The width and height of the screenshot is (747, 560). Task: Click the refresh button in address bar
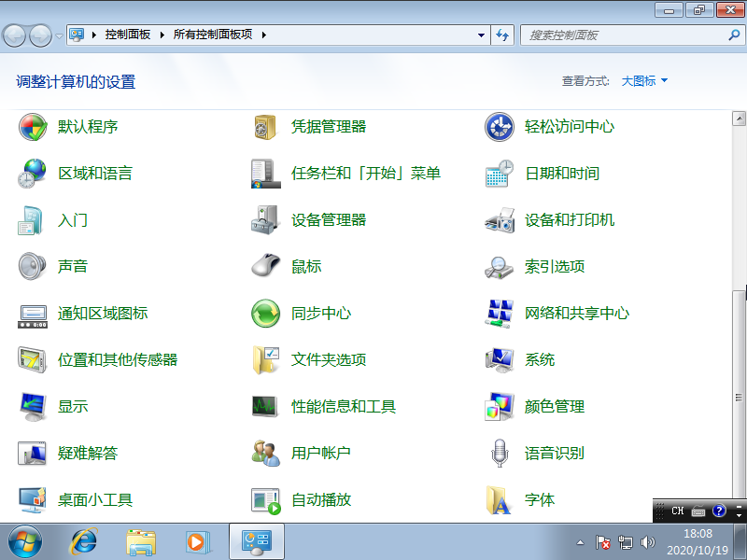tap(502, 35)
